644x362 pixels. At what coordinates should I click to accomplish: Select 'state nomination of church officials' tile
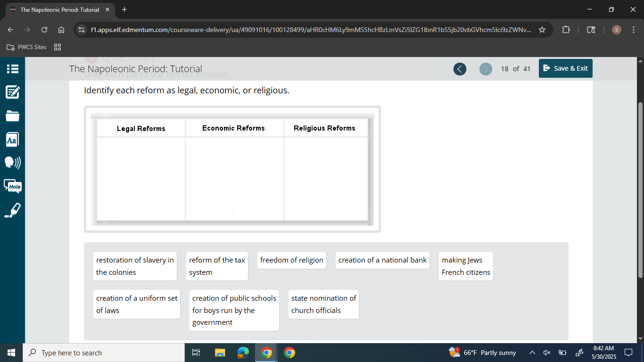tap(324, 304)
